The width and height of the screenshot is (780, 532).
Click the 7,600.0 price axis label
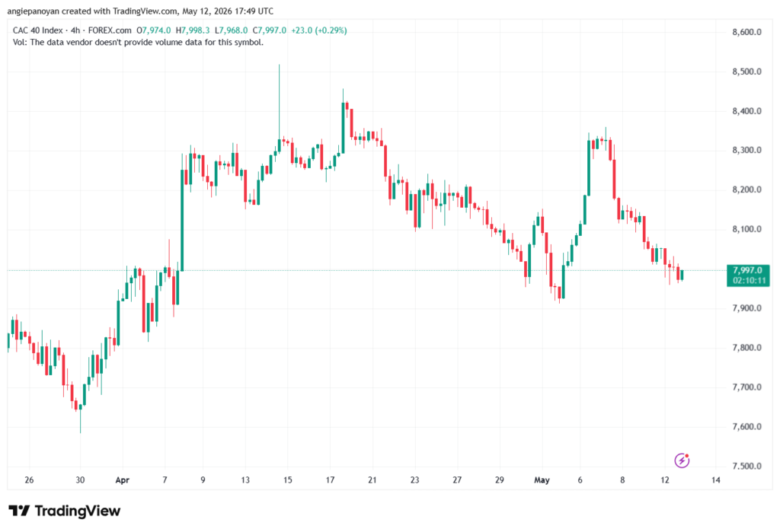click(746, 427)
